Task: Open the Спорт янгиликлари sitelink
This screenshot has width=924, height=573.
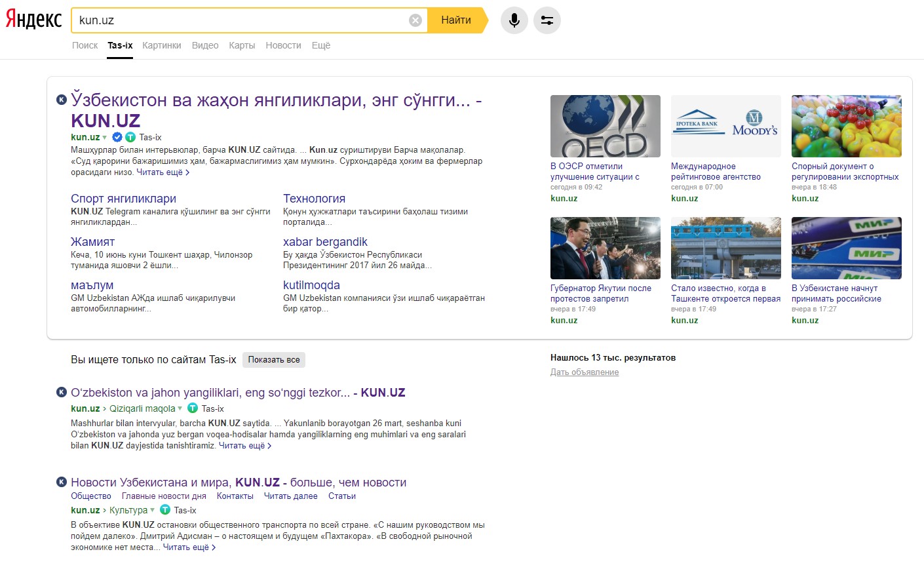Action: point(123,199)
